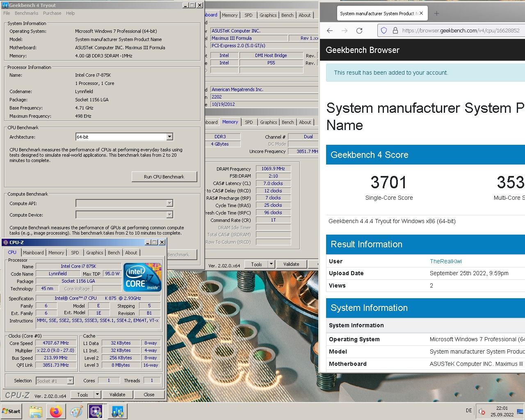525x420 pixels.
Task: Open the File menu in Geekbench
Action: (7, 13)
